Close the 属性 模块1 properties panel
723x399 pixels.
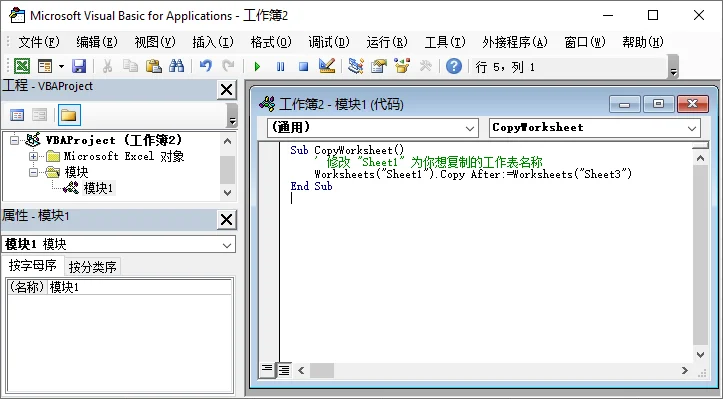point(226,220)
